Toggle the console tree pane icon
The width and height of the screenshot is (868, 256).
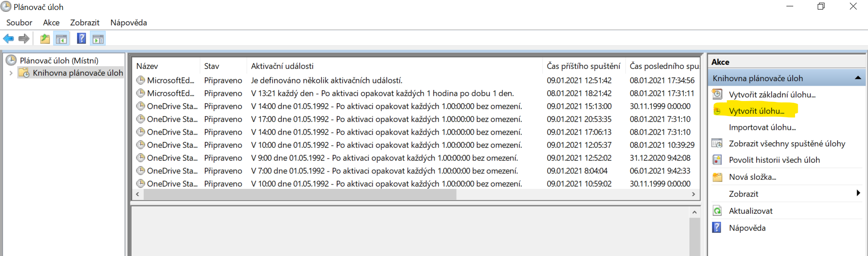point(61,39)
